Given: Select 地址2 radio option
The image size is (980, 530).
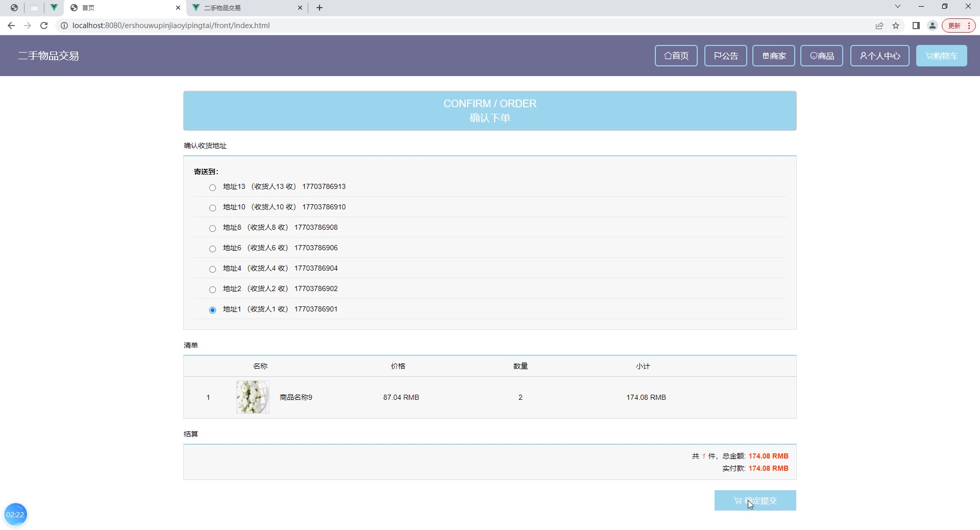Looking at the screenshot, I should pos(213,290).
